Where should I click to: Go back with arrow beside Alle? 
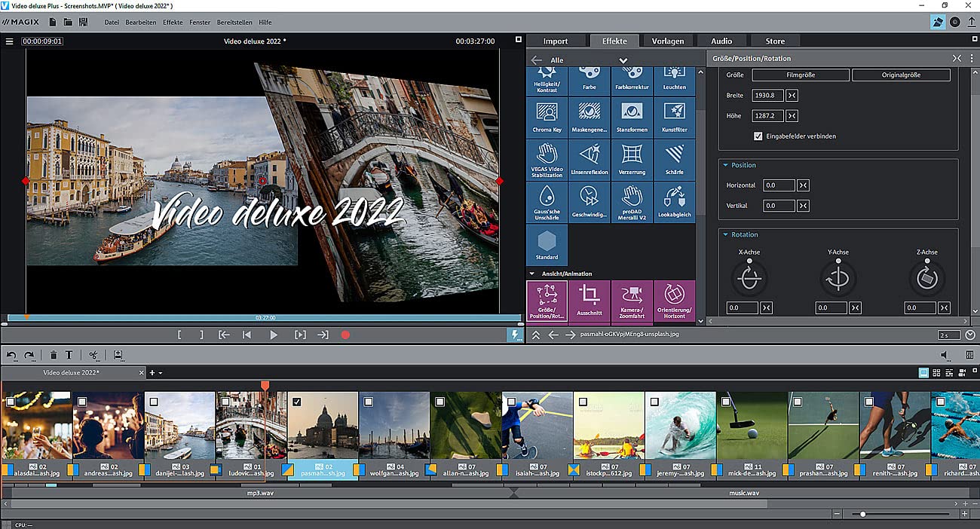click(537, 60)
